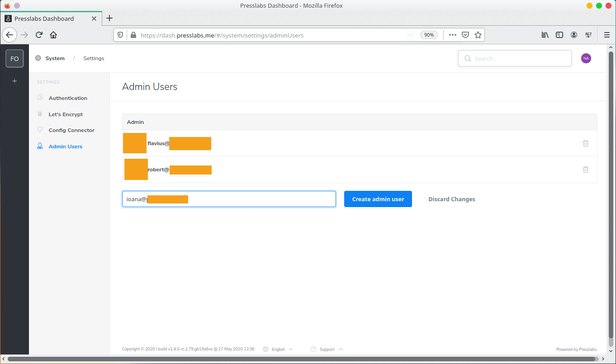Add a new organization with plus icon
The height and width of the screenshot is (364, 616).
point(14,81)
